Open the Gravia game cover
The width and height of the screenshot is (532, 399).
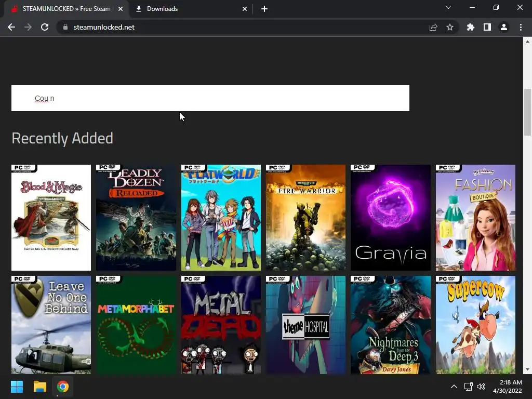point(391,218)
